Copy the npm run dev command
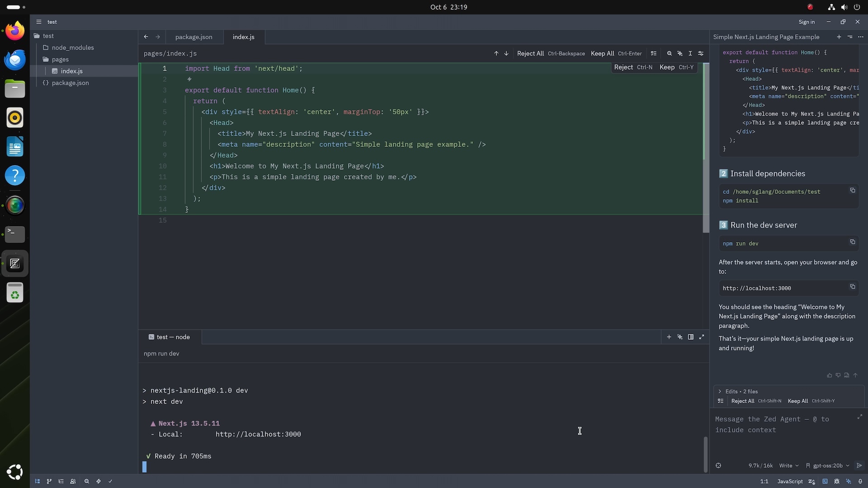This screenshot has width=868, height=488. 852,242
